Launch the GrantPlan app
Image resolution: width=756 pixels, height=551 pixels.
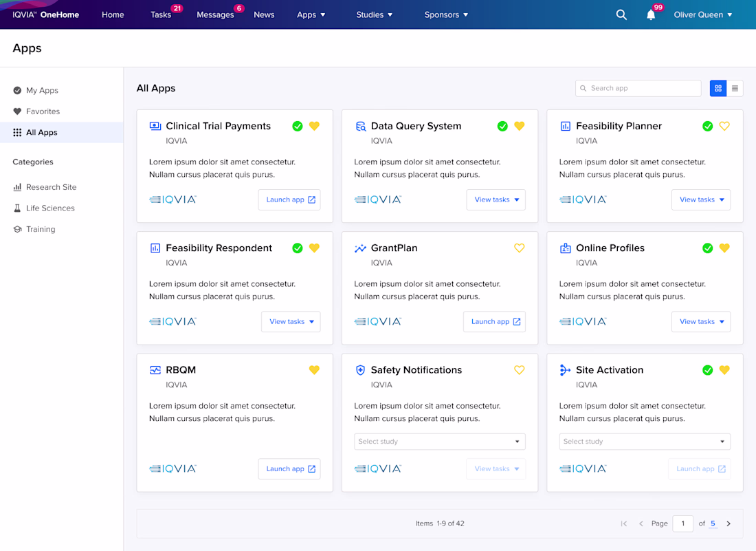(494, 322)
